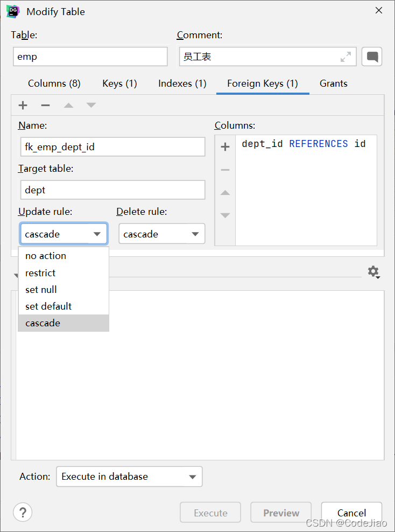
Task: Open the gear settings icon
Action: point(373,272)
